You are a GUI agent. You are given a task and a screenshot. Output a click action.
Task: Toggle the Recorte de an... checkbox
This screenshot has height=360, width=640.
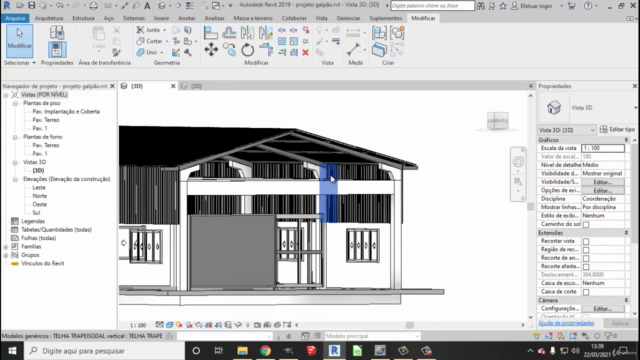coord(586,258)
